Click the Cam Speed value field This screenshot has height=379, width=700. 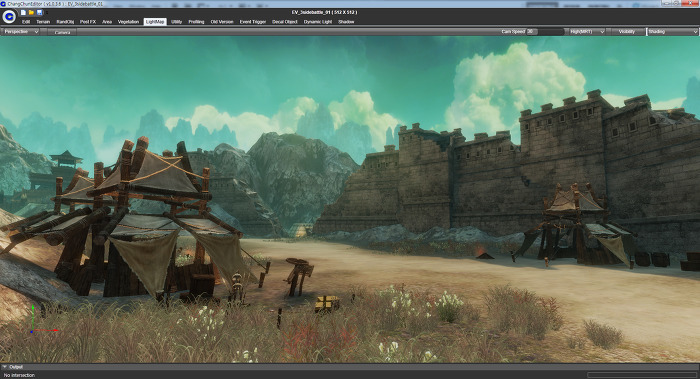[x=531, y=32]
